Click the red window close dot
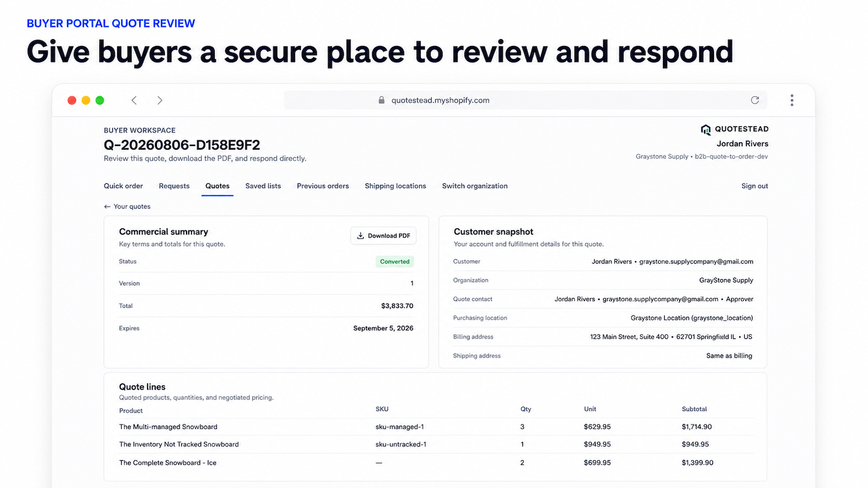The image size is (868, 488). tap(72, 100)
